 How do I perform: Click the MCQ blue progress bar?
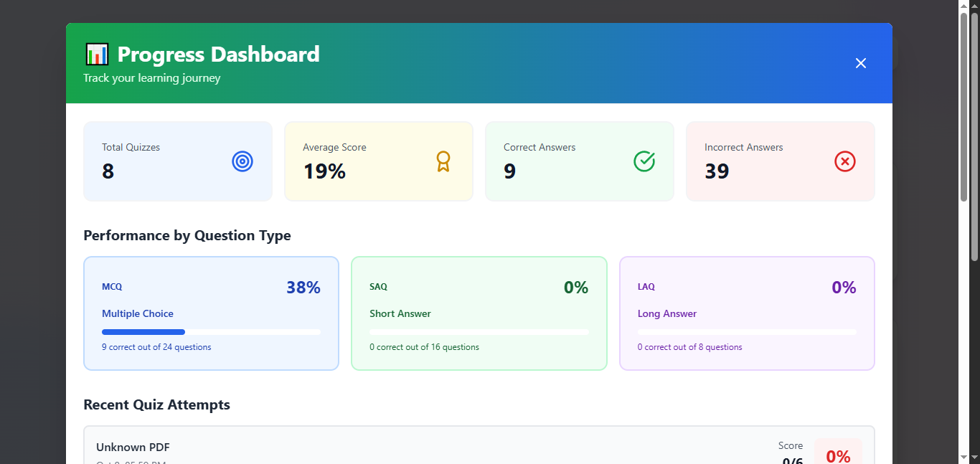point(211,332)
